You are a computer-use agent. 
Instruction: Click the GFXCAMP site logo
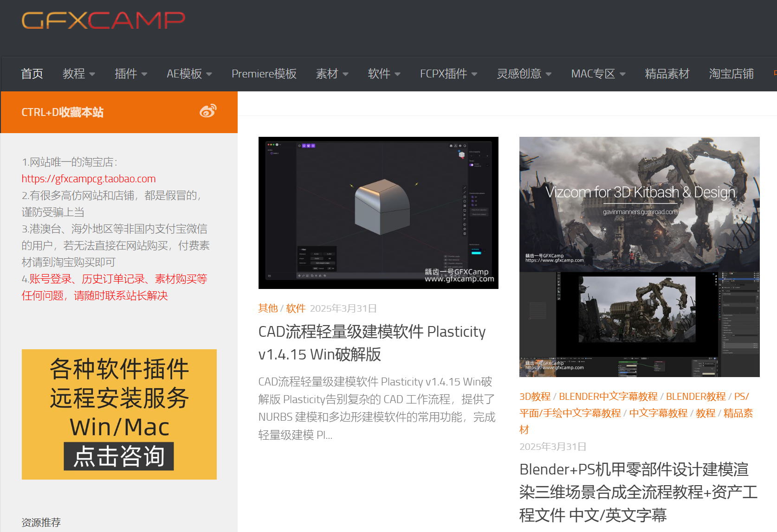point(103,21)
